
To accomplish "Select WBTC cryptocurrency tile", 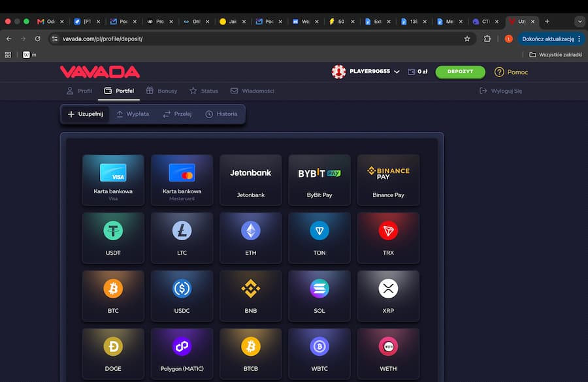I will tap(319, 353).
